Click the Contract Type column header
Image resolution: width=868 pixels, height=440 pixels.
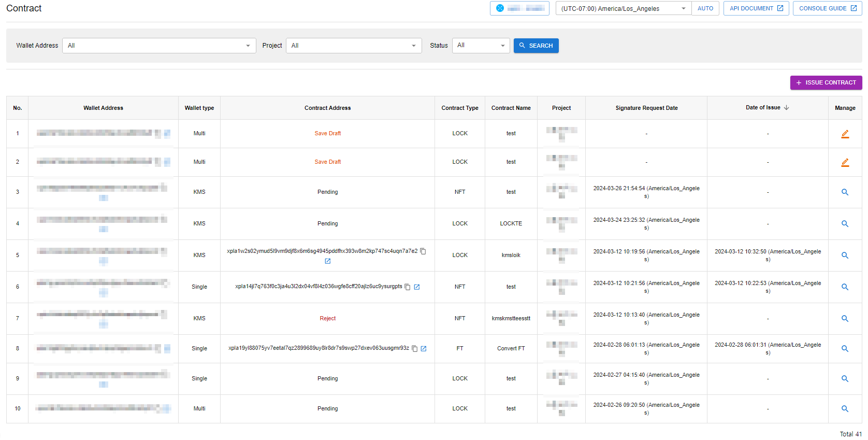[460, 108]
